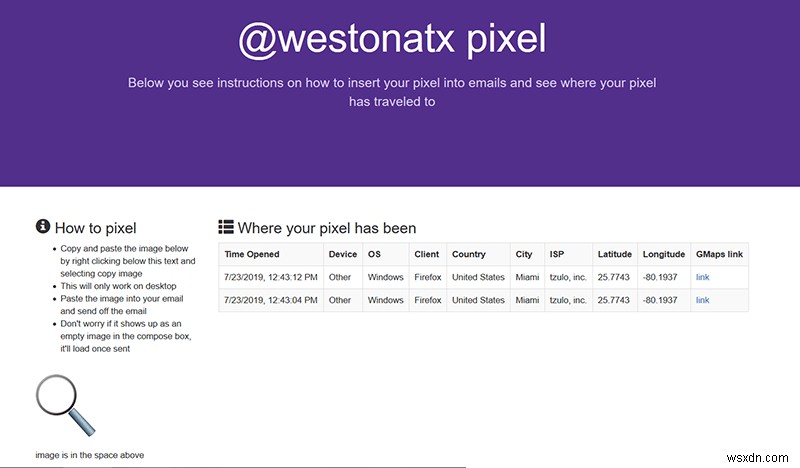Image resolution: width=800 pixels, height=468 pixels.
Task: Select the GMaps link column header
Action: [x=719, y=254]
